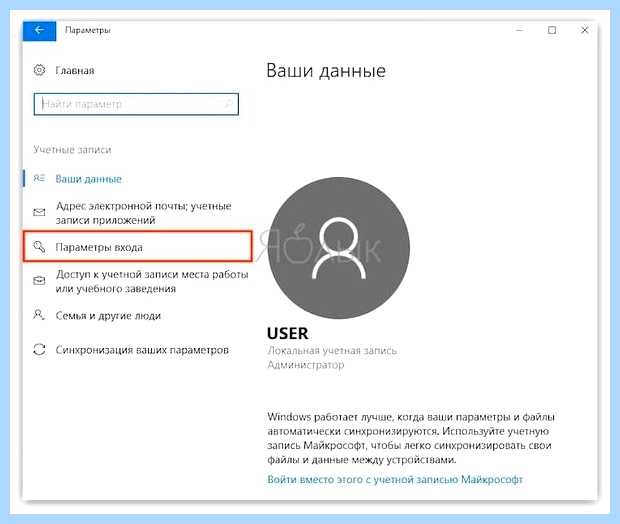This screenshot has height=524, width=620.
Task: Click the envelope icon for email accounts
Action: tap(39, 212)
